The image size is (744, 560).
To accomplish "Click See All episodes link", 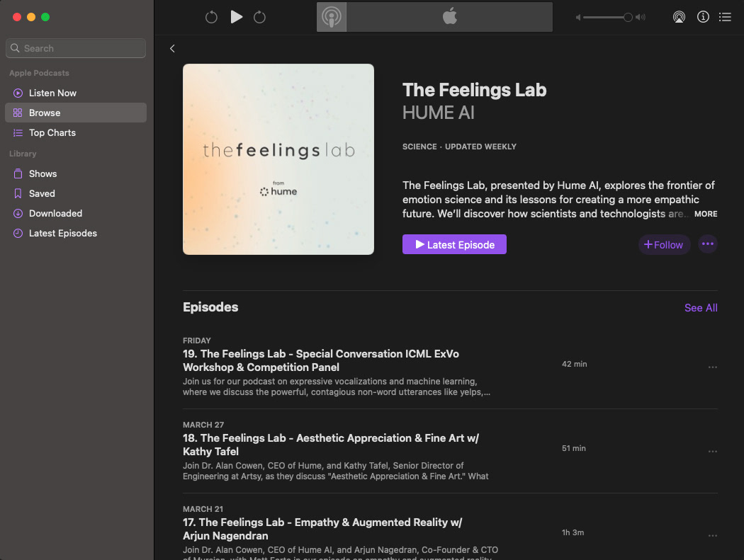I will click(701, 308).
